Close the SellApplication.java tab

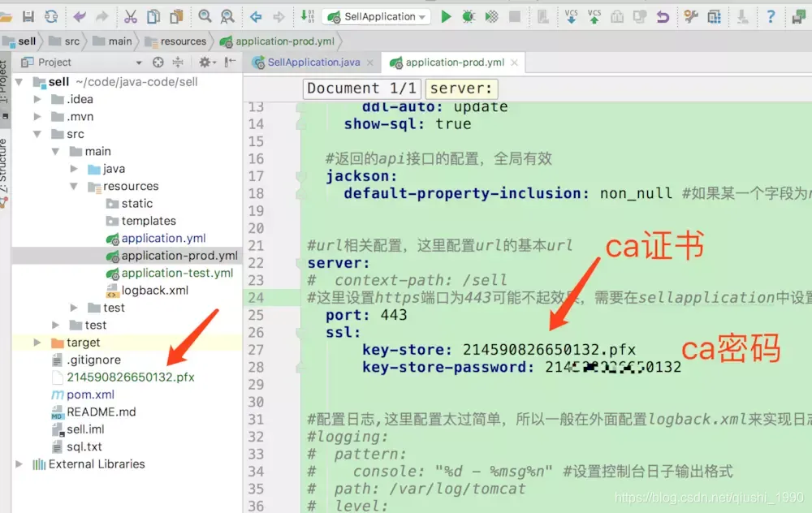click(370, 63)
